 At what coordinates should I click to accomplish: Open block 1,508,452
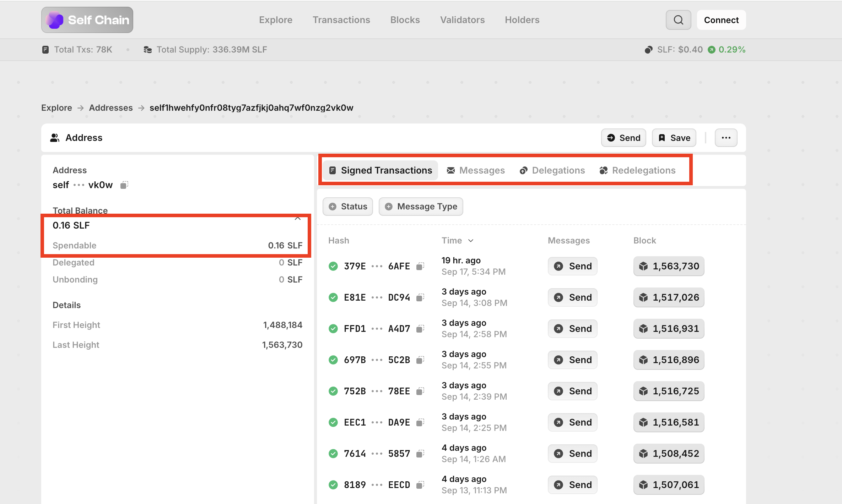coord(669,454)
